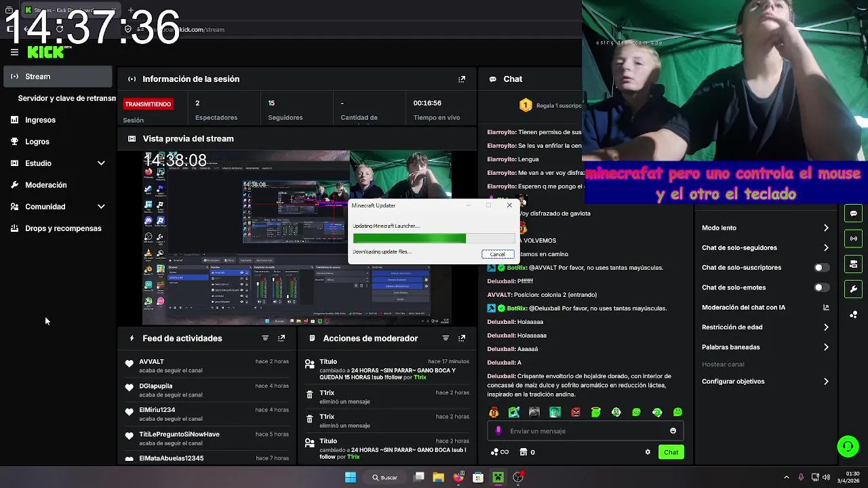Select the broadcast signal icon in right rail
Screen dimensions: 868x488
tap(853, 239)
